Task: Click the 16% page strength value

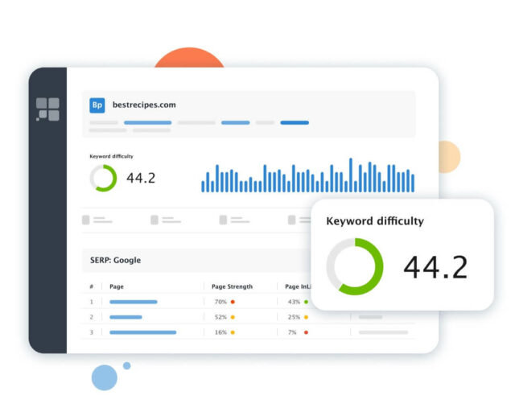Action: (x=220, y=332)
